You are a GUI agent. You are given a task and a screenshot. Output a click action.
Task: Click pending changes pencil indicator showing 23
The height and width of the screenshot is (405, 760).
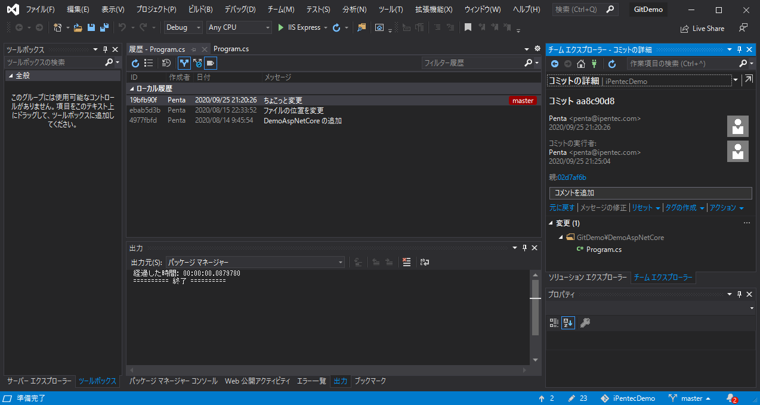(578, 398)
